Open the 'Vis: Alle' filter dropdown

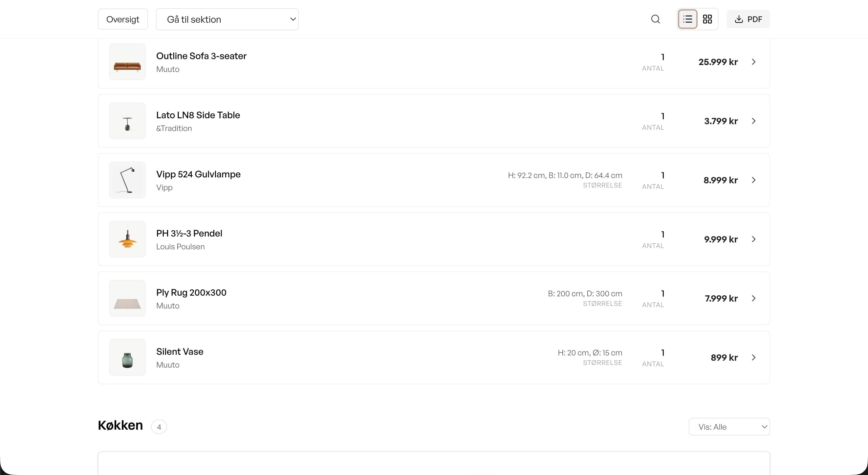729,427
